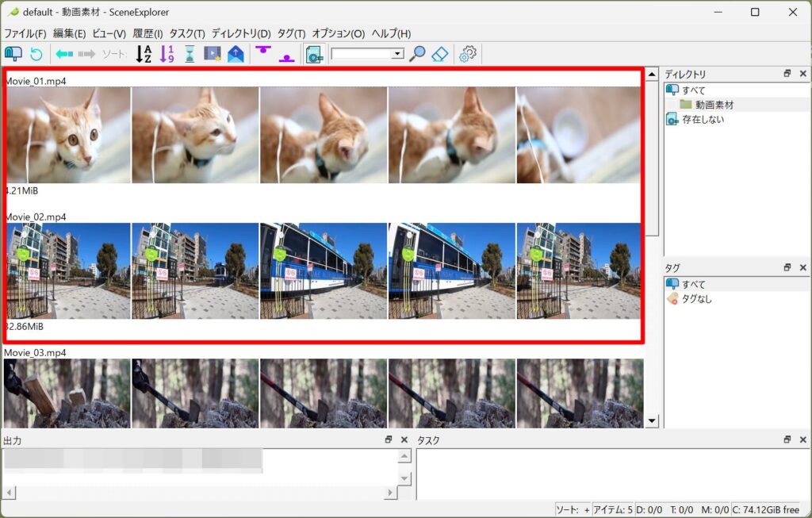Image resolution: width=812 pixels, height=518 pixels.
Task: Open the video playback toolbar icon
Action: [x=211, y=54]
